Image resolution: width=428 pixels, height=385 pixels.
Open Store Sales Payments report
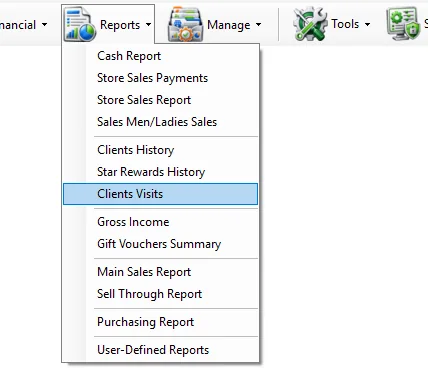(x=160, y=78)
